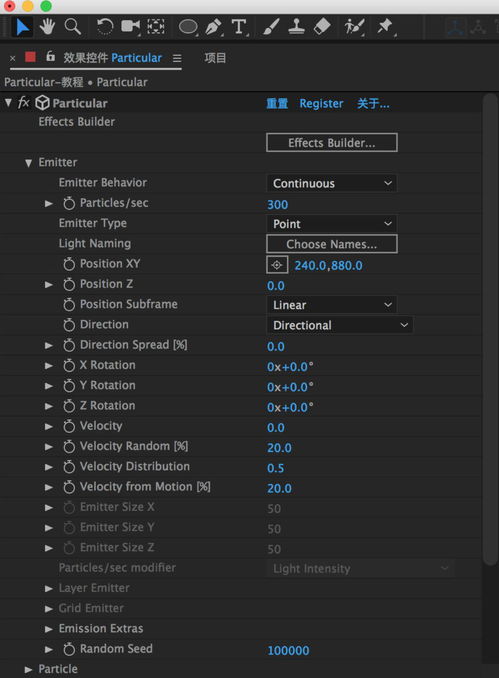This screenshot has height=678, width=499.
Task: Select the Puppet Pin tool
Action: point(384,27)
